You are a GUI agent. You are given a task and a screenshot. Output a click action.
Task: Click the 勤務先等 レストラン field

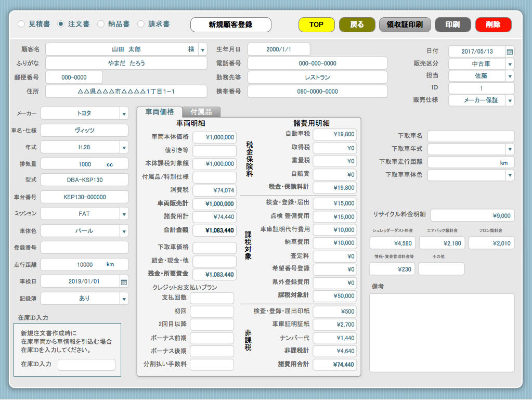[317, 78]
